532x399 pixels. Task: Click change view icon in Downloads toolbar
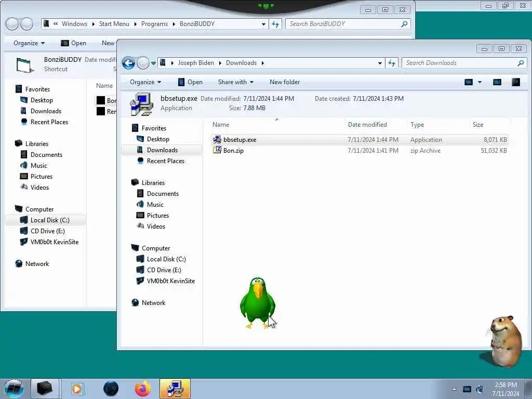tap(469, 82)
